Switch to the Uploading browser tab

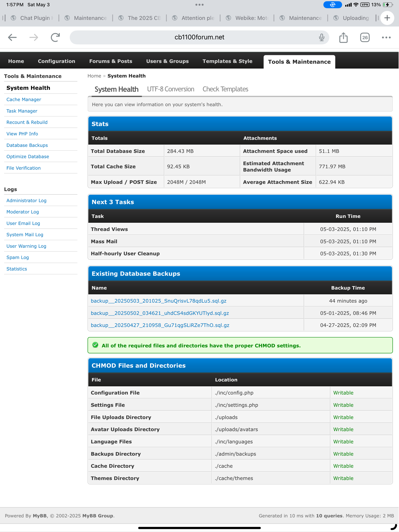[x=352, y=18]
